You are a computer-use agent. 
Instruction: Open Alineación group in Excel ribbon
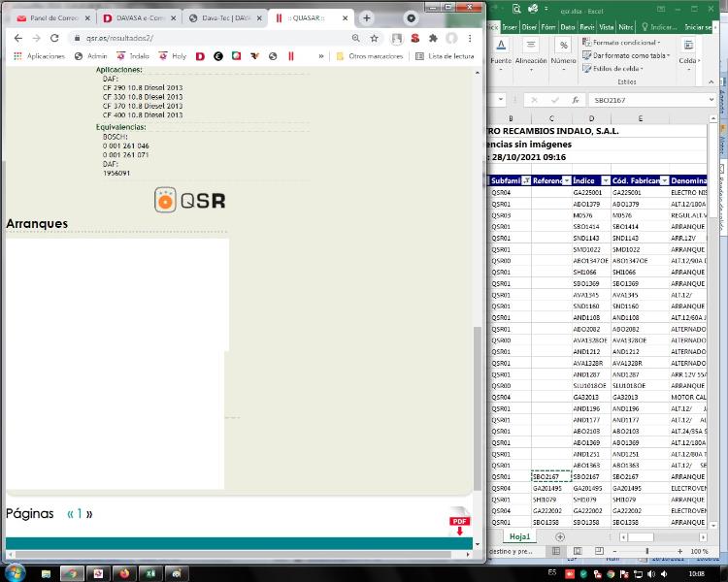(x=531, y=55)
